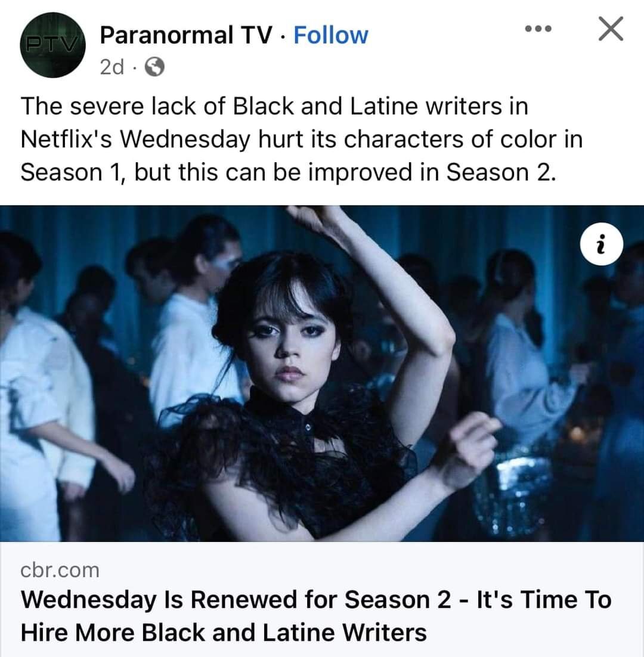The image size is (644, 657).
Task: Open the Paranormal TV page name
Action: click(186, 35)
